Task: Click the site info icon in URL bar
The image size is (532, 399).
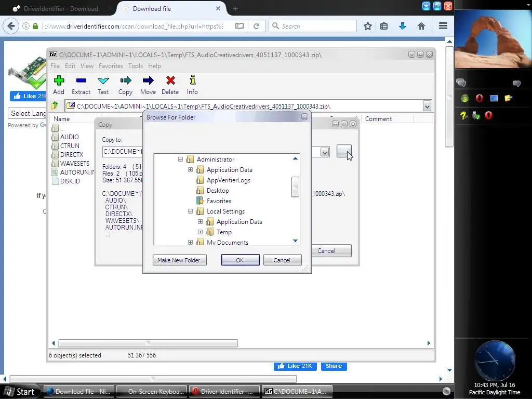Action: coord(26,26)
